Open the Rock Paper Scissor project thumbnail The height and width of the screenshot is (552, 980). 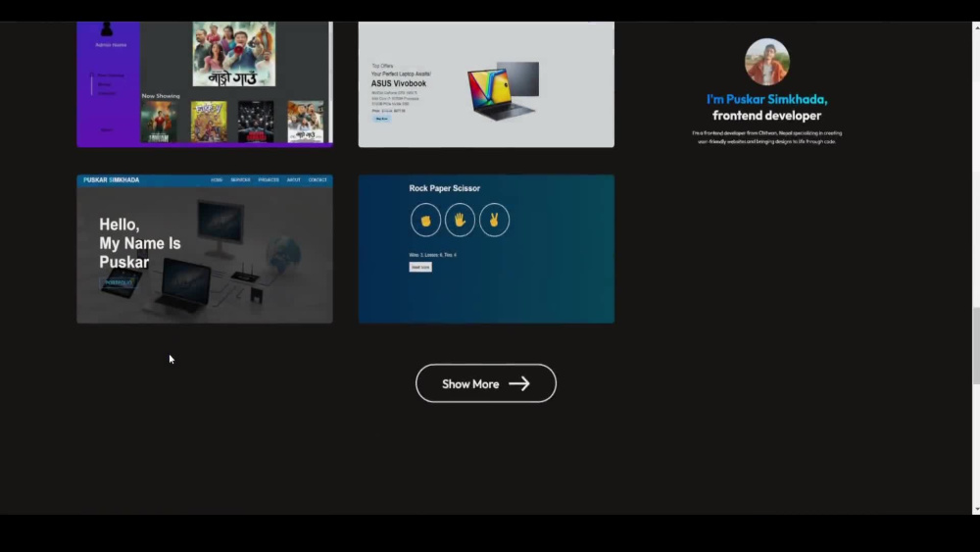click(486, 249)
